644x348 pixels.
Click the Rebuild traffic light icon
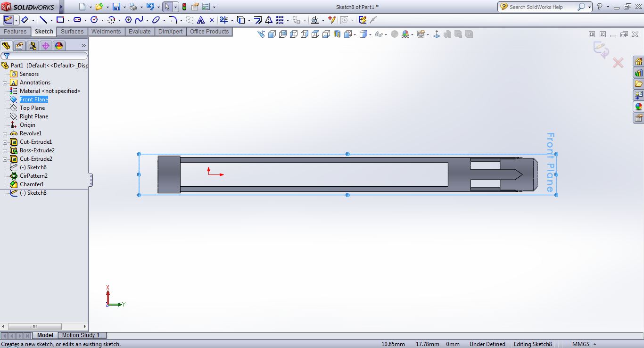(184, 7)
